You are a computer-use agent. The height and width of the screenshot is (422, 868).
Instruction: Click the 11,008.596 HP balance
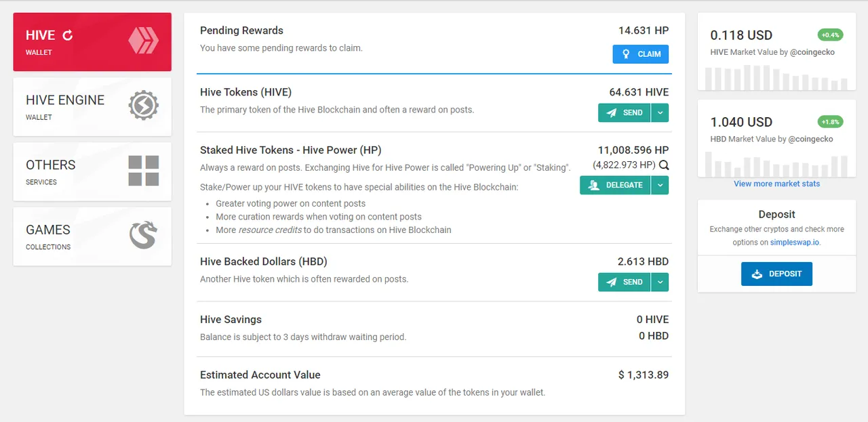coord(633,150)
